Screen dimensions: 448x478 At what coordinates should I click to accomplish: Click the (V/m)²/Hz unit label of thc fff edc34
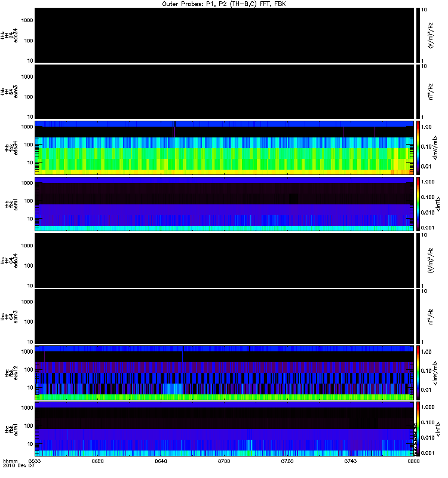click(x=431, y=261)
